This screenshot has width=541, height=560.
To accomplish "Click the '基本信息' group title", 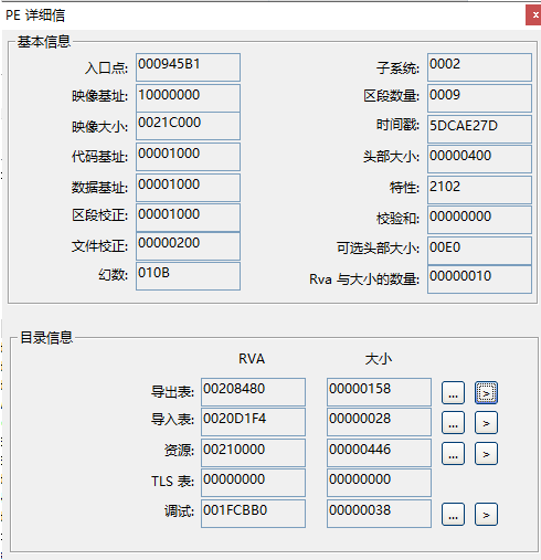I will pos(44,42).
